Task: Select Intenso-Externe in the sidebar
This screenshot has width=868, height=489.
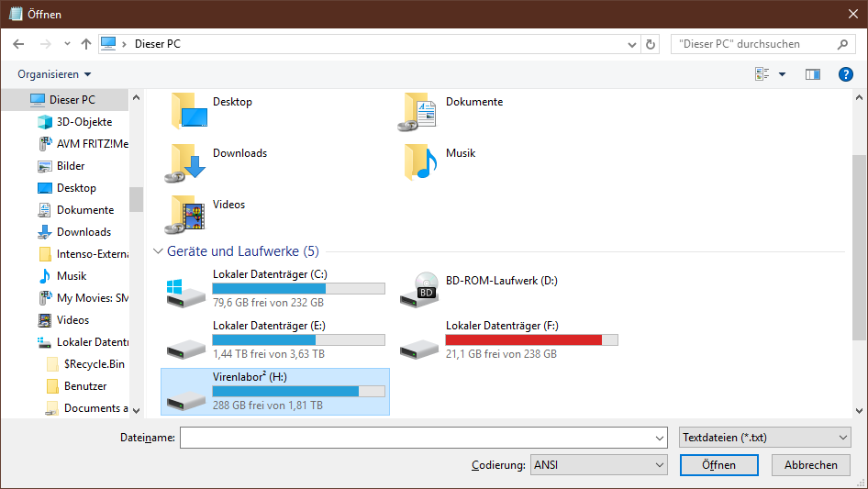Action: tap(83, 254)
